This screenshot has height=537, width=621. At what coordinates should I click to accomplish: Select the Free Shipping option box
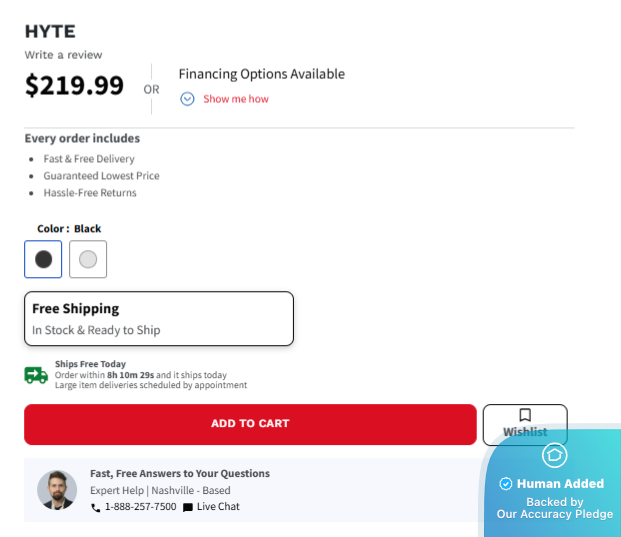[x=159, y=318]
